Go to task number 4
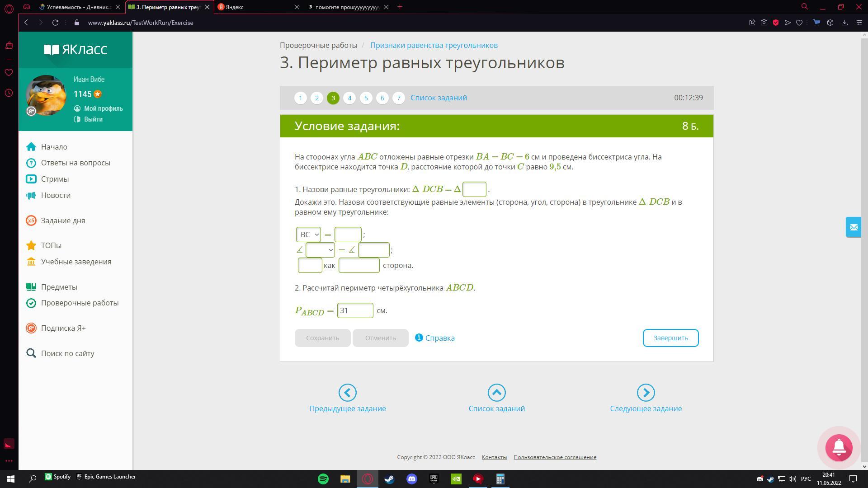Viewport: 868px width, 488px height. 349,98
